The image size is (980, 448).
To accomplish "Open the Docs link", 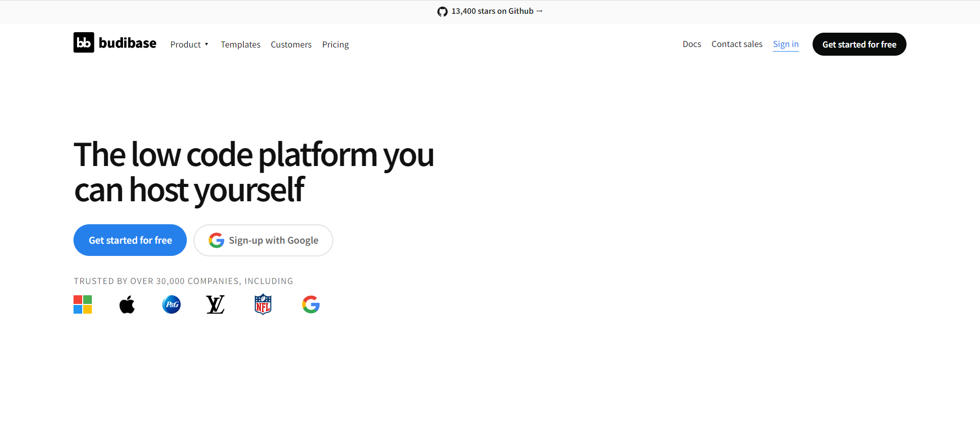I will [x=692, y=44].
